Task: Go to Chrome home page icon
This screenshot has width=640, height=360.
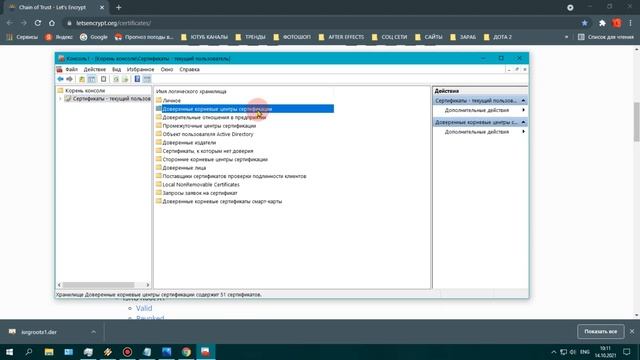Action: (52, 23)
